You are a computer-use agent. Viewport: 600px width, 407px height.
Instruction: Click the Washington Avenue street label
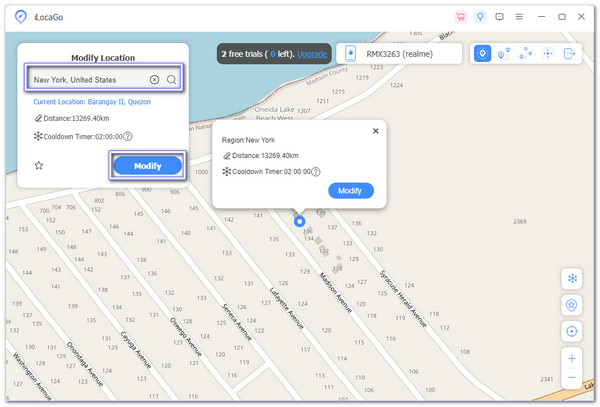[32, 376]
